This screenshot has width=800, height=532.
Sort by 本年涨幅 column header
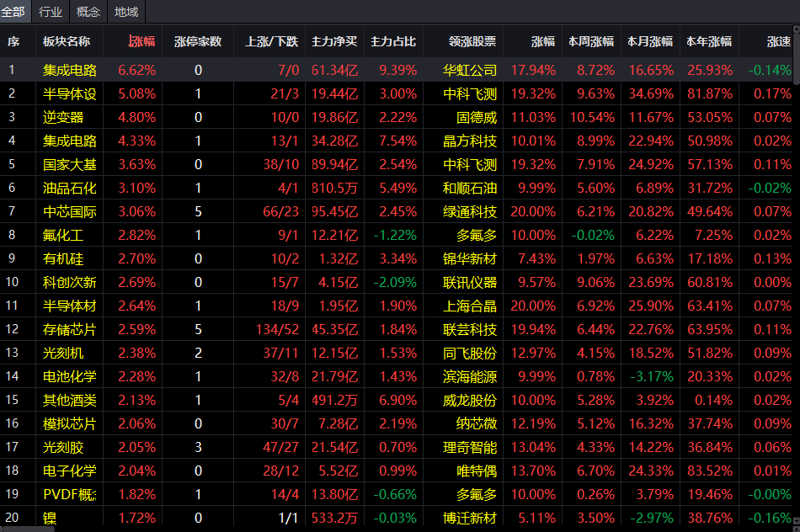tap(709, 41)
